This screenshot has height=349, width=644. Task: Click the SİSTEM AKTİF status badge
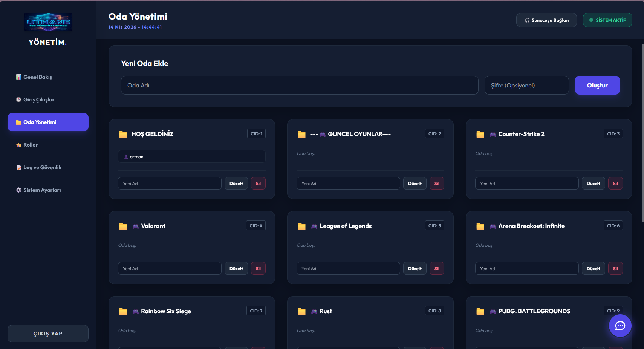(607, 20)
